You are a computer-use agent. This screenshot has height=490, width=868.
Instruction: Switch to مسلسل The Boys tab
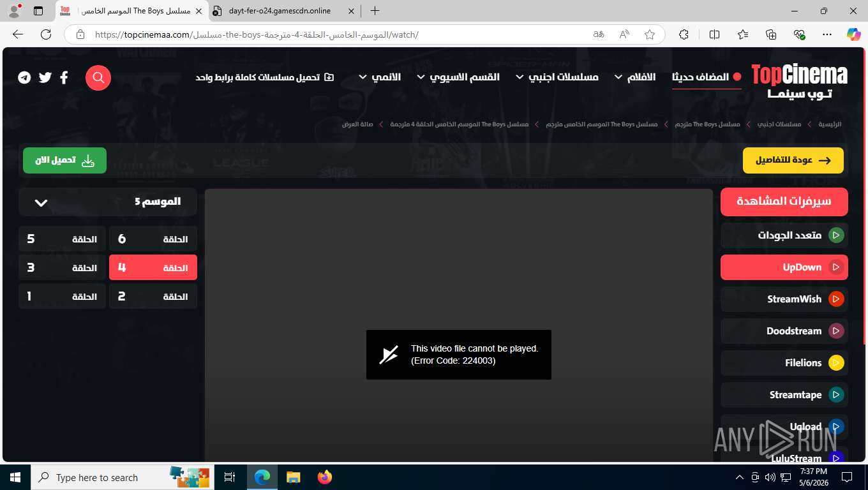(x=131, y=11)
